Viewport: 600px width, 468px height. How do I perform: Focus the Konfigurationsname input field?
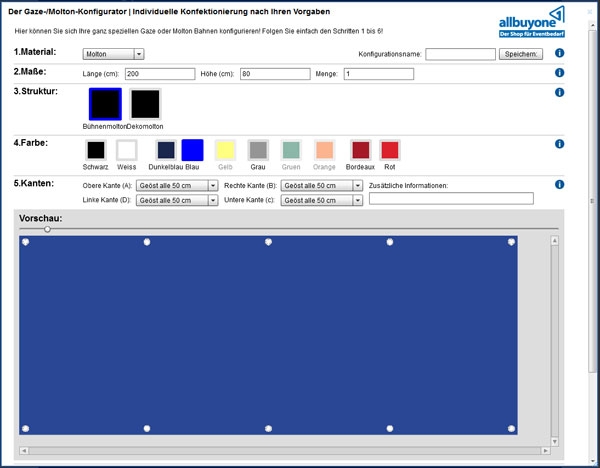[460, 54]
